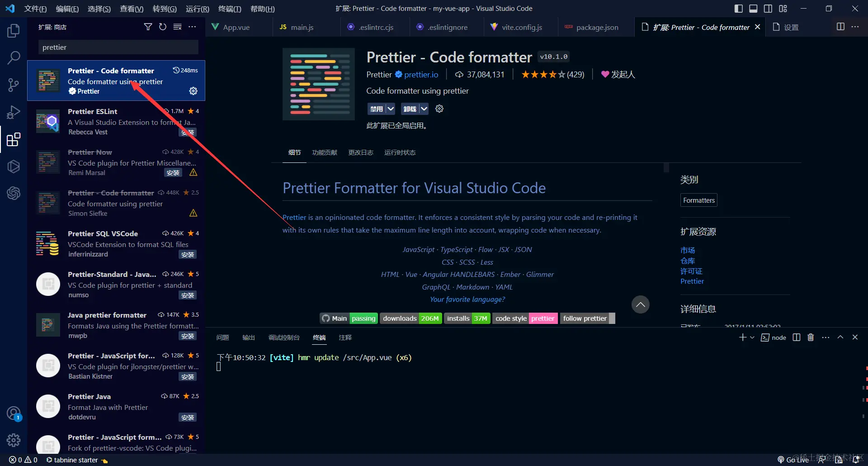Open the Marketplace link under extension resources

[x=688, y=250]
